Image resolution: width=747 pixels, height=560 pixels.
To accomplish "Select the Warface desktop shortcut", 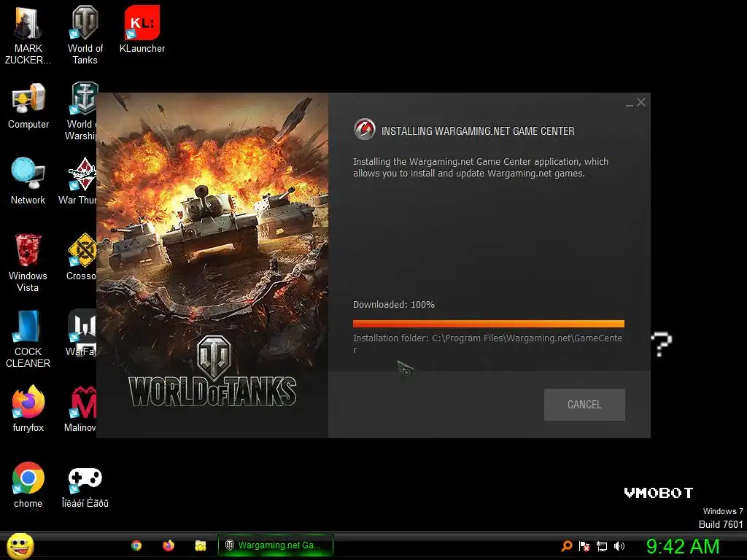I will click(x=81, y=332).
